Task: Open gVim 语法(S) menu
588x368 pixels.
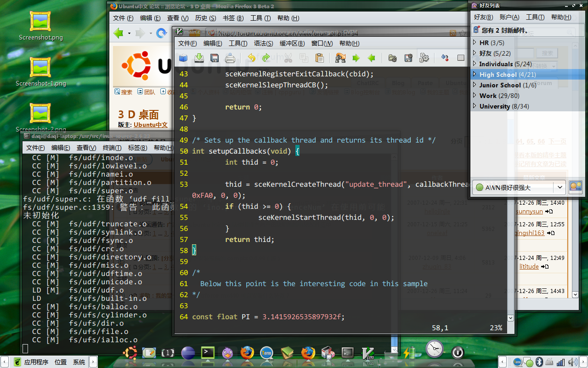Action: click(x=263, y=43)
